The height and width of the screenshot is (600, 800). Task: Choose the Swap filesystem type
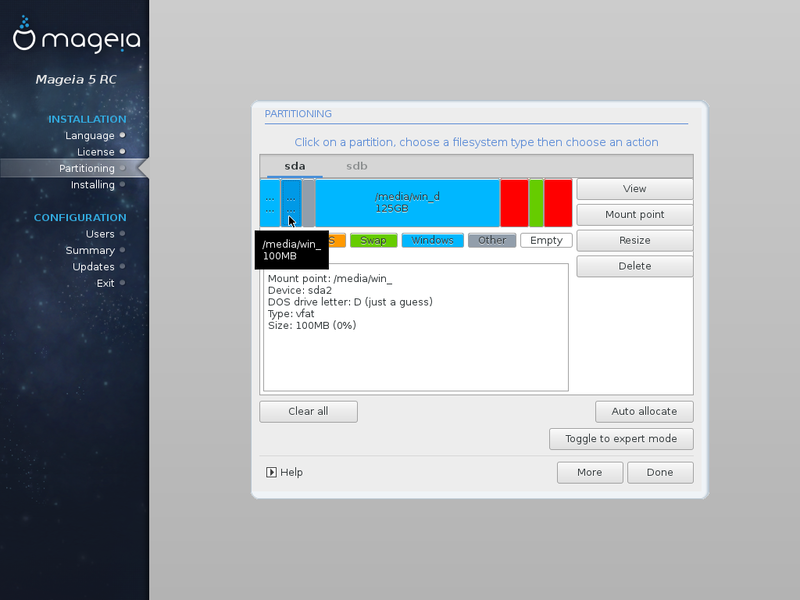point(373,240)
